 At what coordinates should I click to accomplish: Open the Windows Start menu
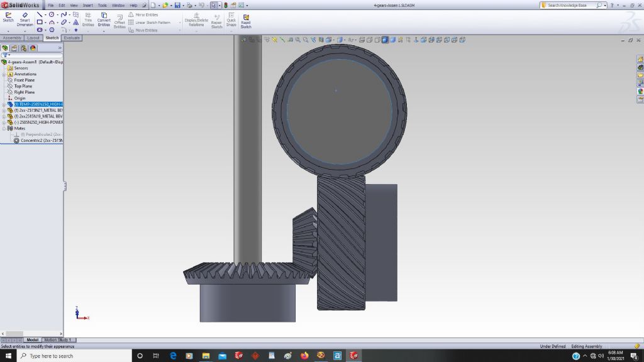pos(8,356)
